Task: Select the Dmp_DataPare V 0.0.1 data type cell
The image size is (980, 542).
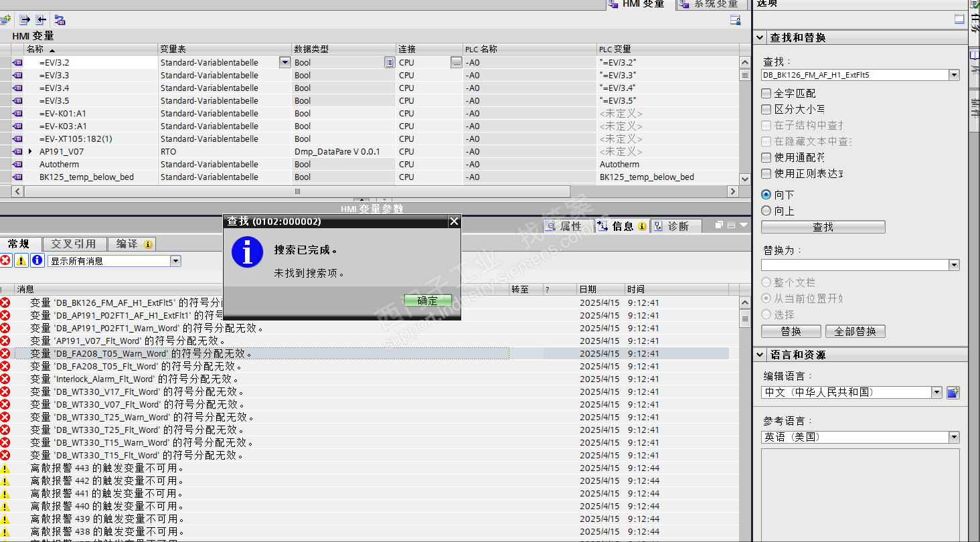Action: [x=344, y=151]
